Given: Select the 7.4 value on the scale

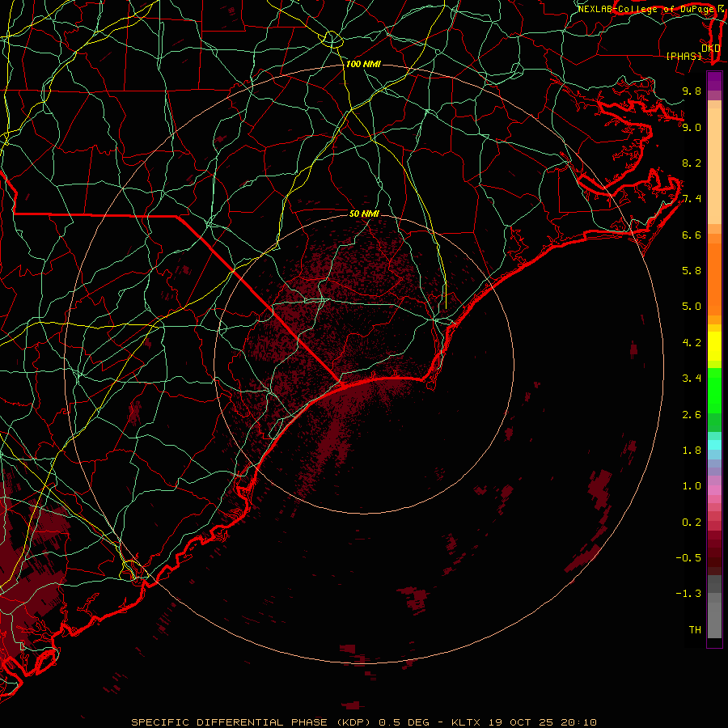Looking at the screenshot, I should [692, 199].
